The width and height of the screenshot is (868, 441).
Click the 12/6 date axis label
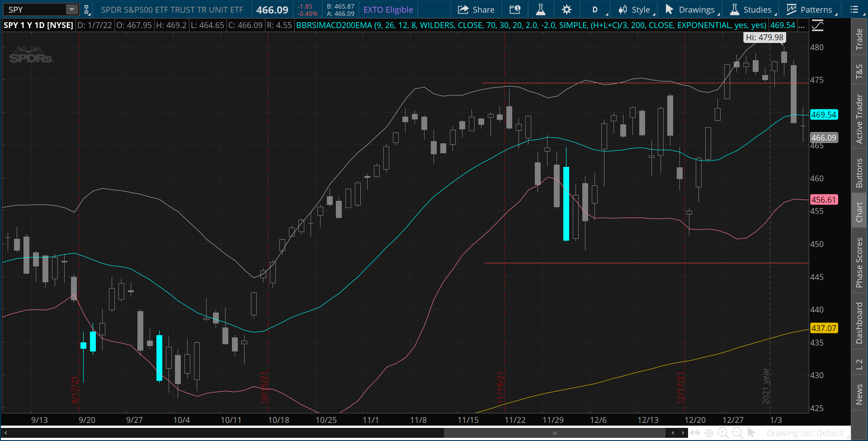(598, 420)
